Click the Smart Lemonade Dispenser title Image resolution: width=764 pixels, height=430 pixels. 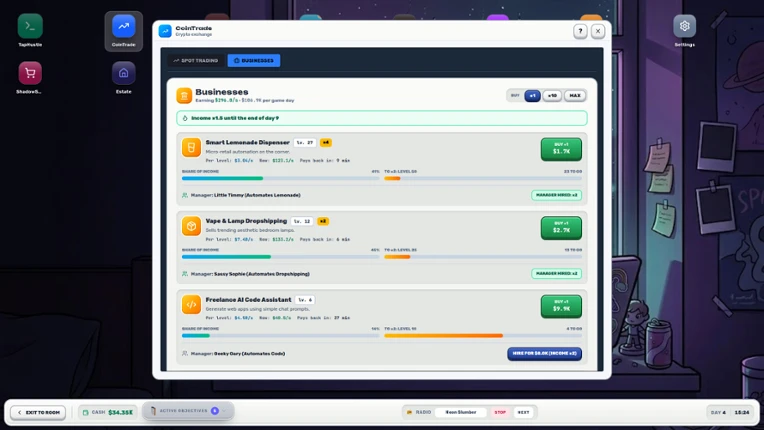248,142
